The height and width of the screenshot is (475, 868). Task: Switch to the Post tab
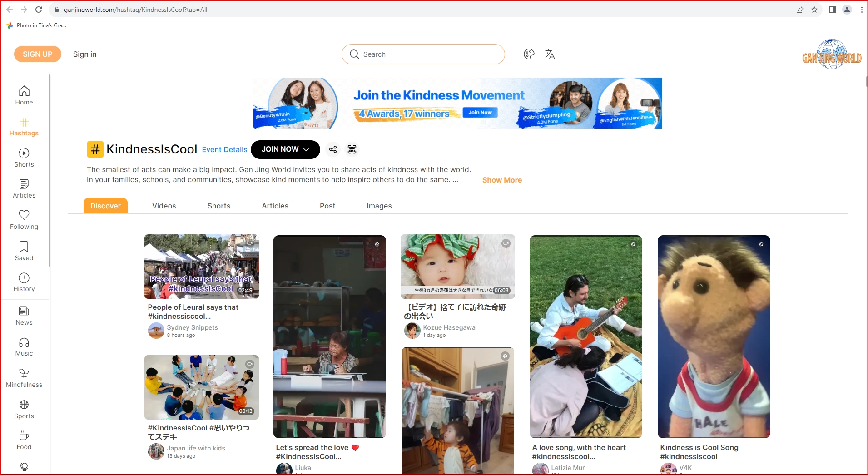pos(327,206)
